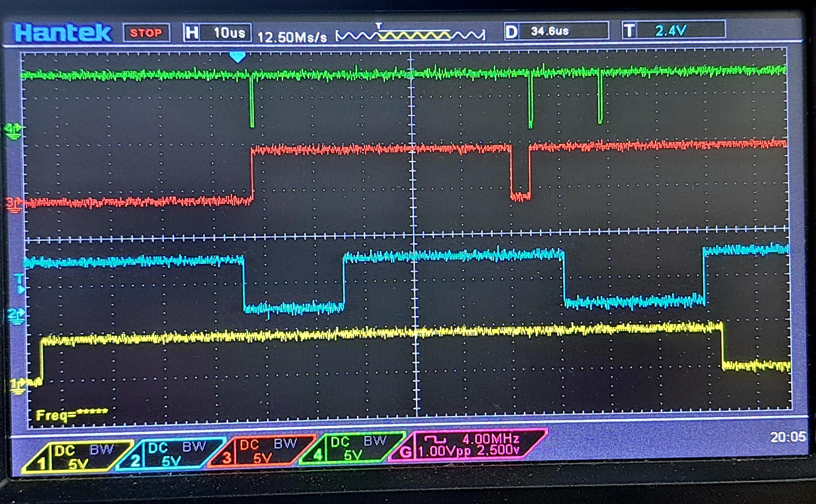This screenshot has width=816, height=504.
Task: Click the Hantek logo
Action: pyautogui.click(x=63, y=33)
